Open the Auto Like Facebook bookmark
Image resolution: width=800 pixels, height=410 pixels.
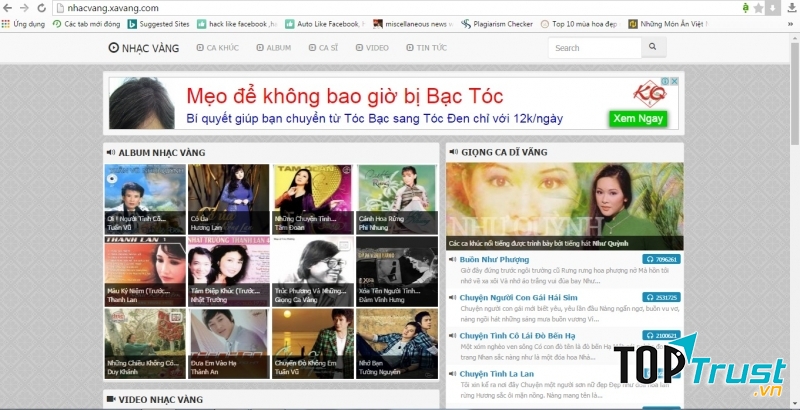[326, 24]
